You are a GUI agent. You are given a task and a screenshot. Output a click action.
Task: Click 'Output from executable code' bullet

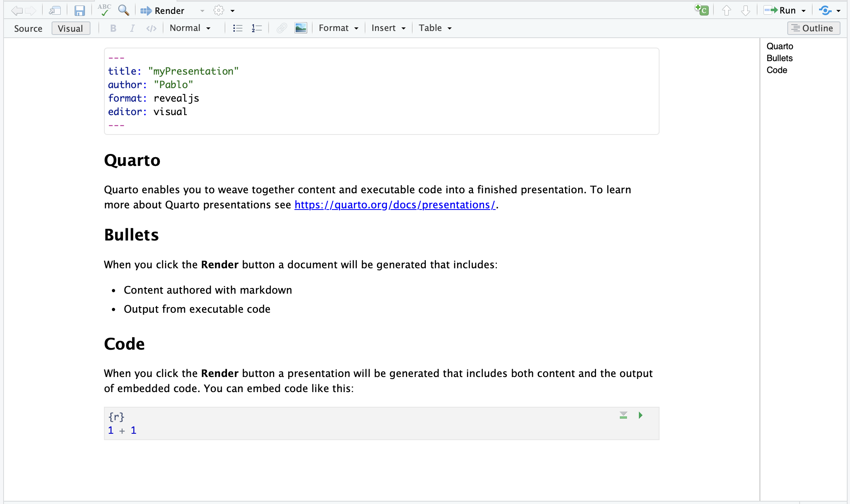(x=197, y=309)
